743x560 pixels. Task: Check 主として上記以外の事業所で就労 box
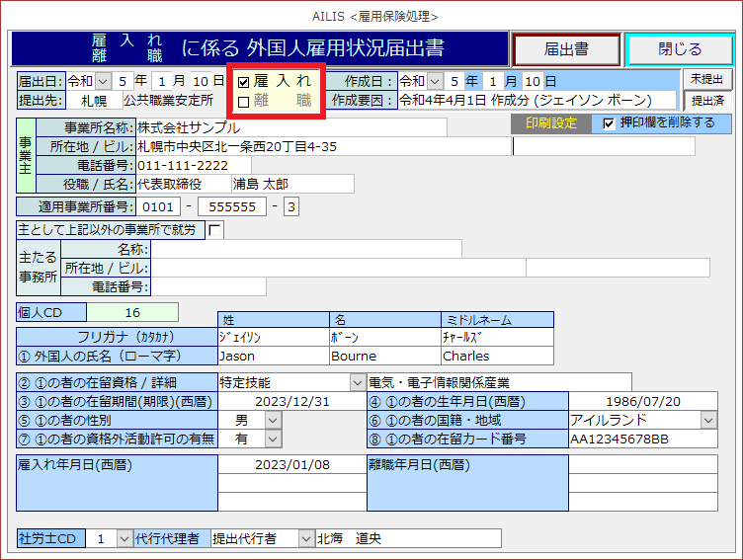pyautogui.click(x=214, y=229)
